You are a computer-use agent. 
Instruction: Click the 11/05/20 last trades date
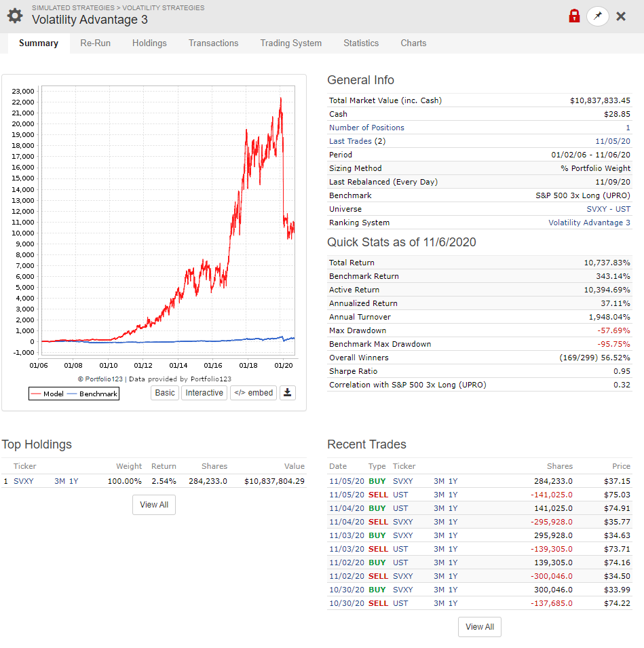(613, 141)
